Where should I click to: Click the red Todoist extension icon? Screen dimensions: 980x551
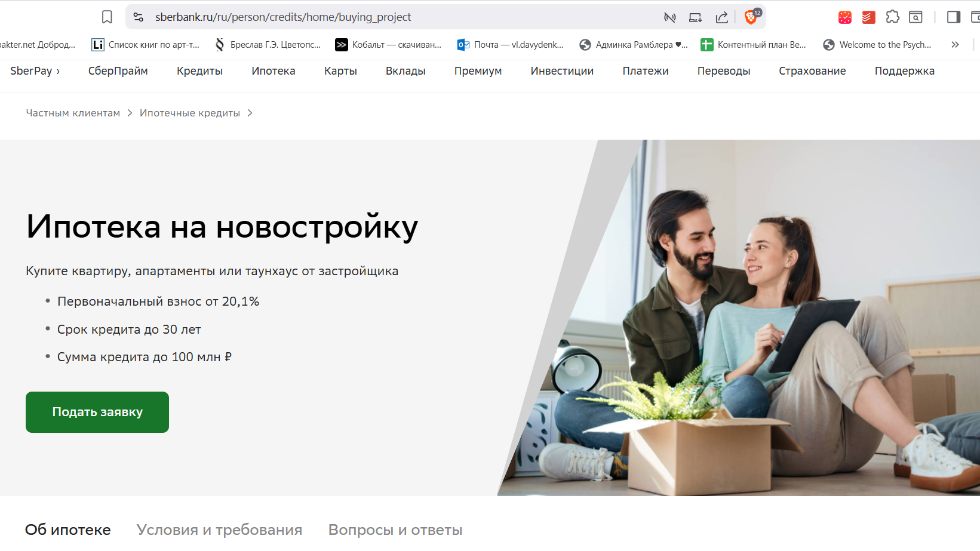point(868,17)
